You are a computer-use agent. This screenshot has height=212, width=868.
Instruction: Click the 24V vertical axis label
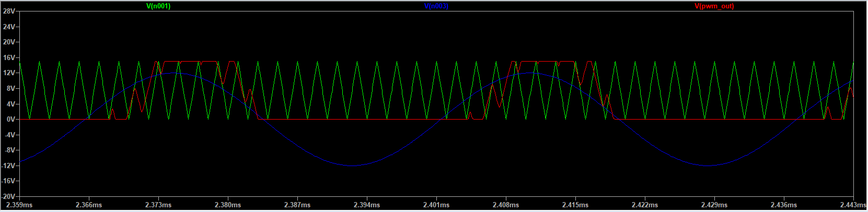point(9,27)
